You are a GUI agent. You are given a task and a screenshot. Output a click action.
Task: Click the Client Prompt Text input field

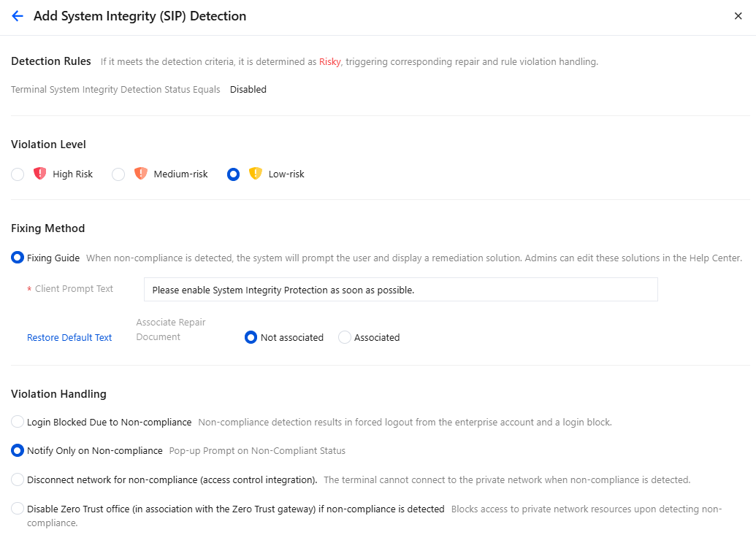coord(401,290)
